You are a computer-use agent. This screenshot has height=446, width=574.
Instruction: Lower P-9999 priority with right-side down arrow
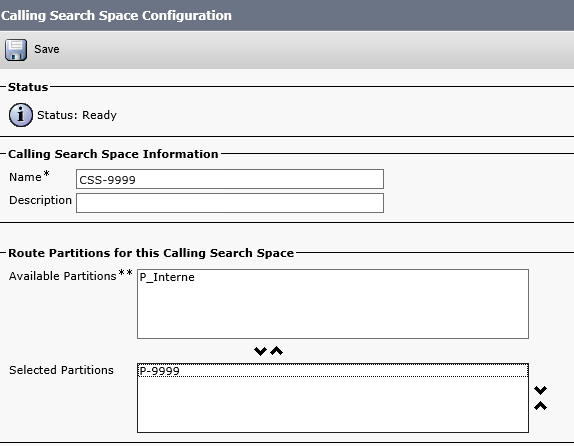540,390
